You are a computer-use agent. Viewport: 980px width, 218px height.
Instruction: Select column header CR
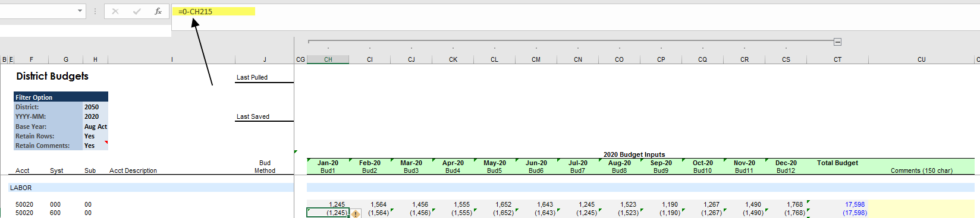click(x=745, y=59)
